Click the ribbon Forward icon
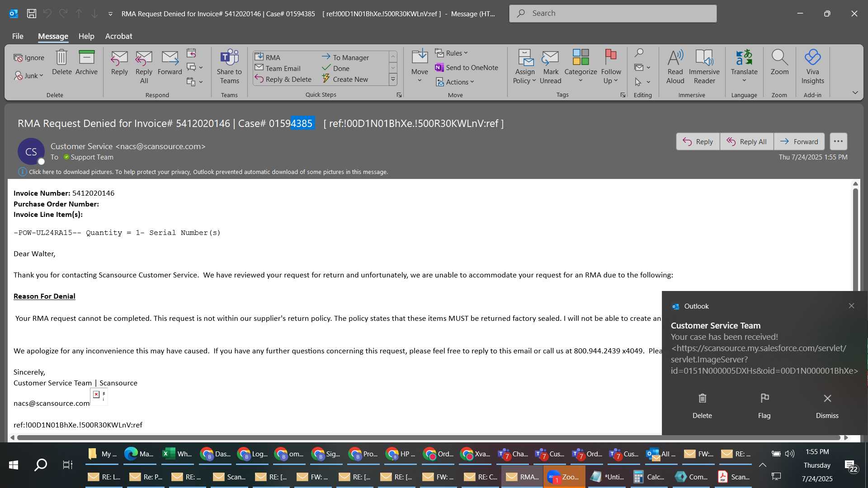868x488 pixels. click(170, 62)
